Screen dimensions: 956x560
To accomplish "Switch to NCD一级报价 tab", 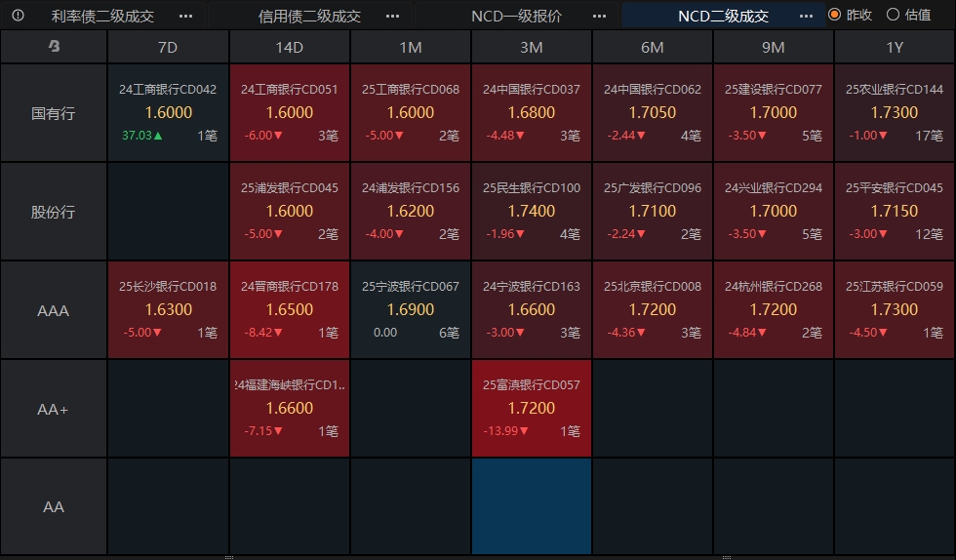I will [x=516, y=16].
